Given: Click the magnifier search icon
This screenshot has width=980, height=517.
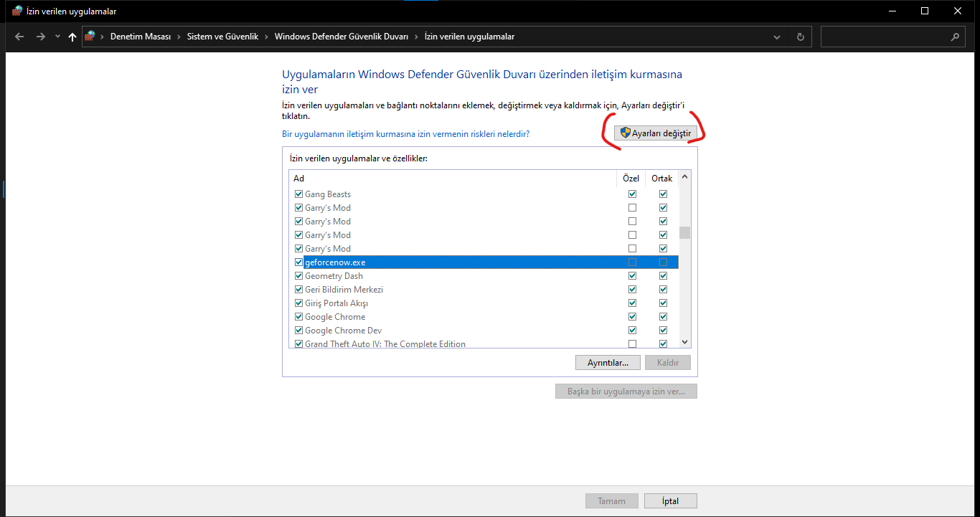Looking at the screenshot, I should click(954, 37).
